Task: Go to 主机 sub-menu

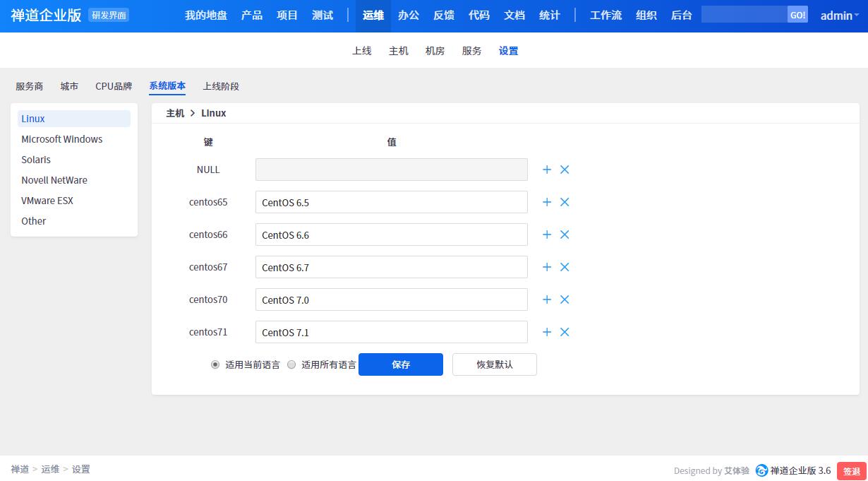Action: click(399, 51)
